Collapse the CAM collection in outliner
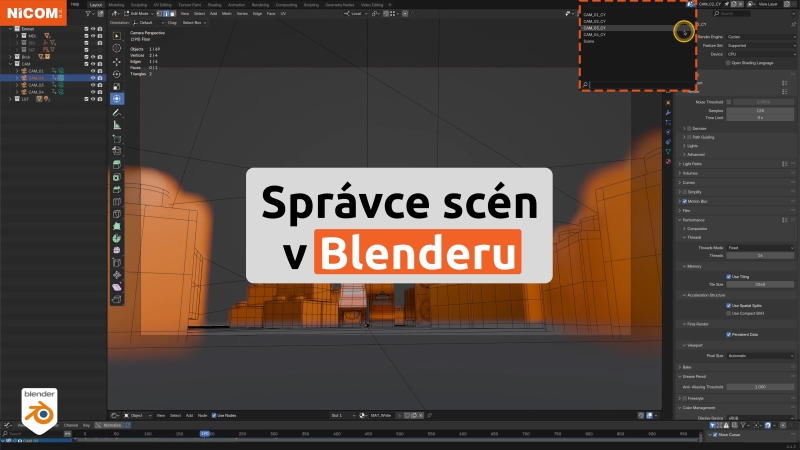The image size is (800, 450). [x=10, y=64]
